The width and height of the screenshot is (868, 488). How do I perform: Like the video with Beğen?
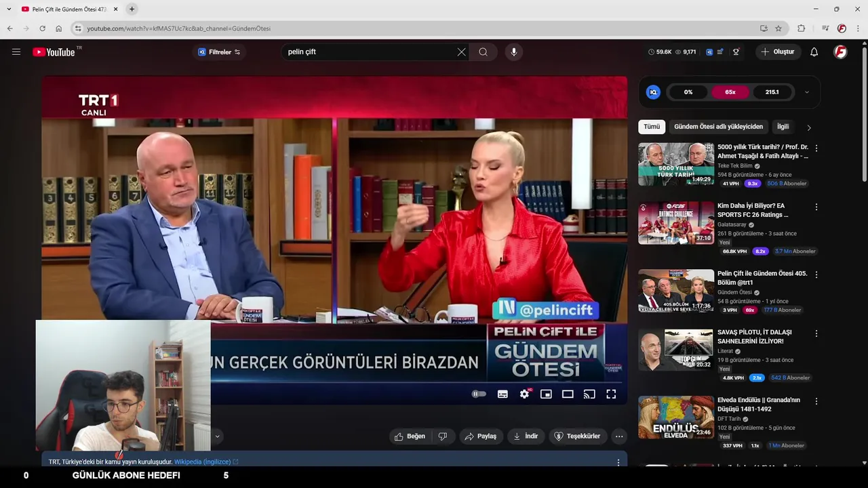pos(410,436)
